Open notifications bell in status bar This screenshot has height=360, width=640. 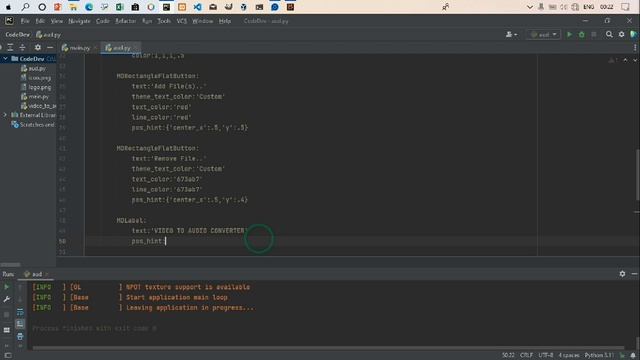coord(633,356)
